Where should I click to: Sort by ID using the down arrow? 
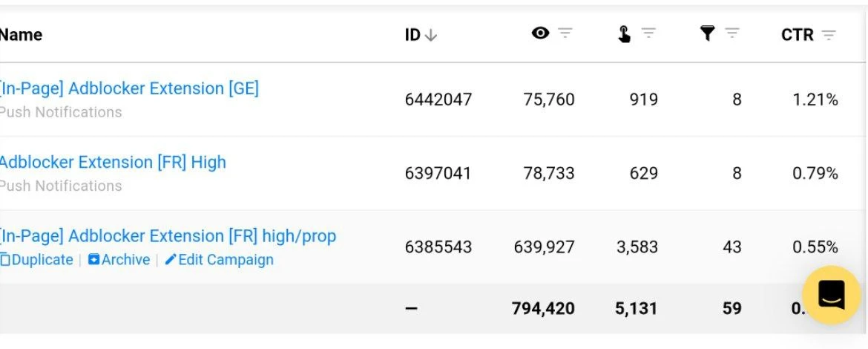431,35
